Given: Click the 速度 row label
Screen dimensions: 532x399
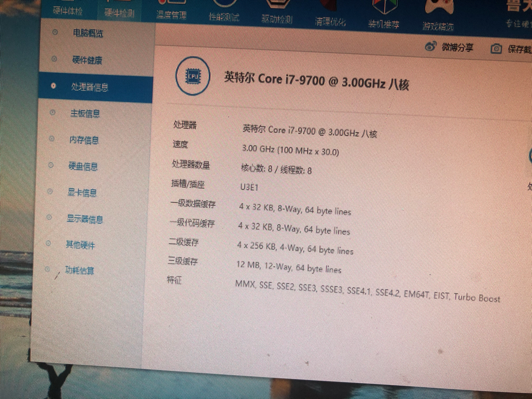Looking at the screenshot, I should [180, 144].
